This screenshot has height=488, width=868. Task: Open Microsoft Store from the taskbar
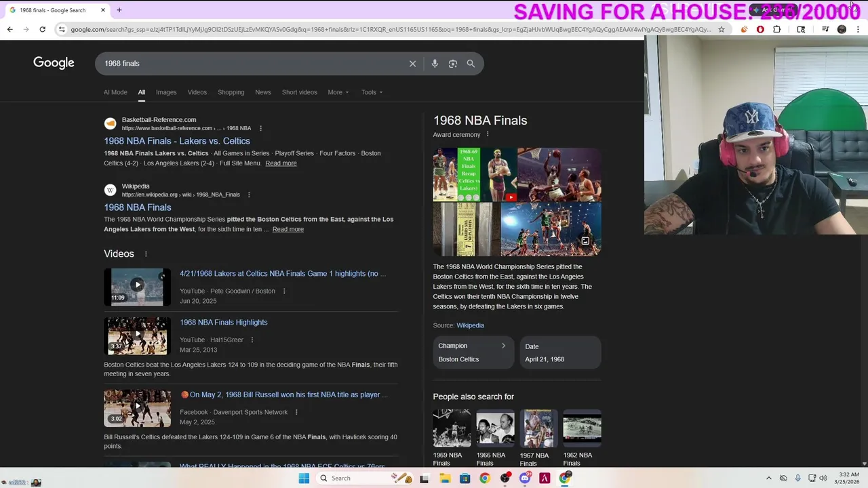pos(465,479)
